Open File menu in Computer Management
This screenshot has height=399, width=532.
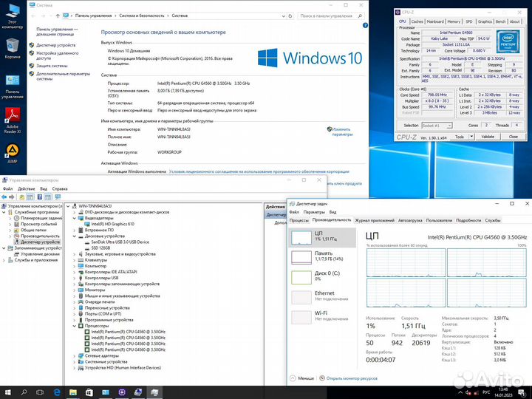pos(8,188)
